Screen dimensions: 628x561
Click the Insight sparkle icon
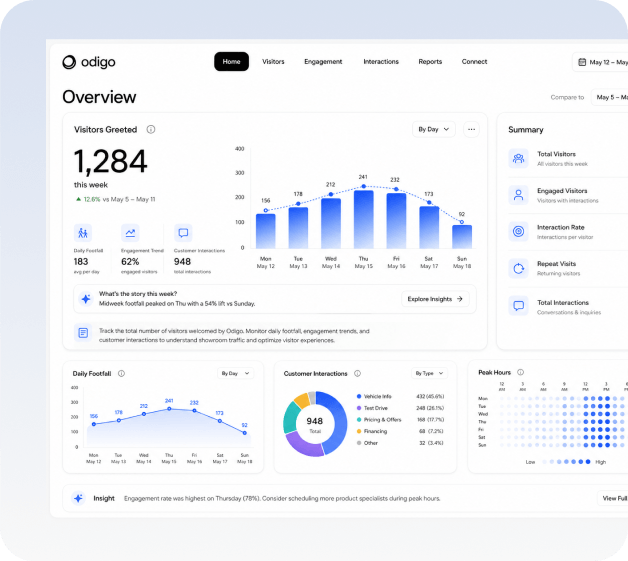coord(78,498)
